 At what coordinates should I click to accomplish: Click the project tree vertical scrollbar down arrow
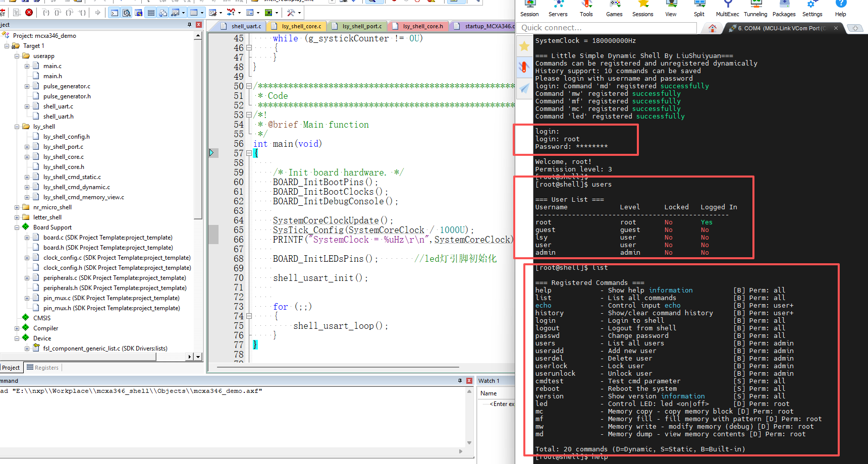[198, 357]
